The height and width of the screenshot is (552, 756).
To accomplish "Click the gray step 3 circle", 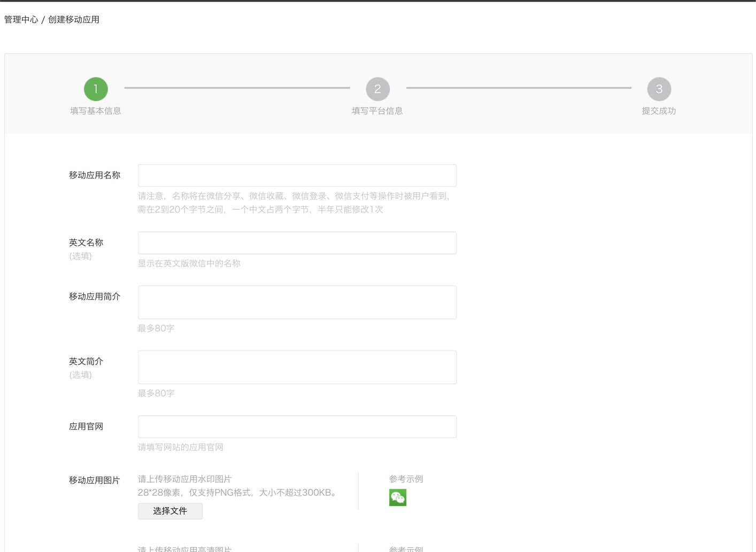I will tap(659, 89).
